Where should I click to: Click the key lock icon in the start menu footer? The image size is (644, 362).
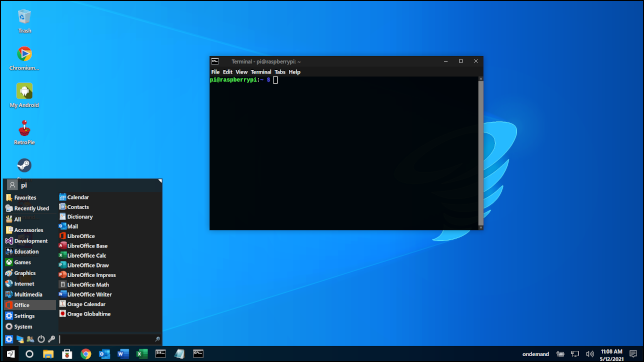(51, 339)
